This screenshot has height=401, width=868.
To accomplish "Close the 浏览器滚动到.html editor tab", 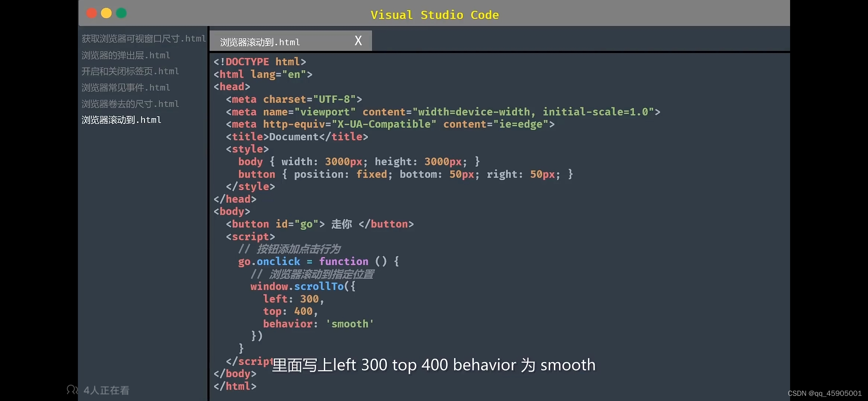I will click(358, 40).
